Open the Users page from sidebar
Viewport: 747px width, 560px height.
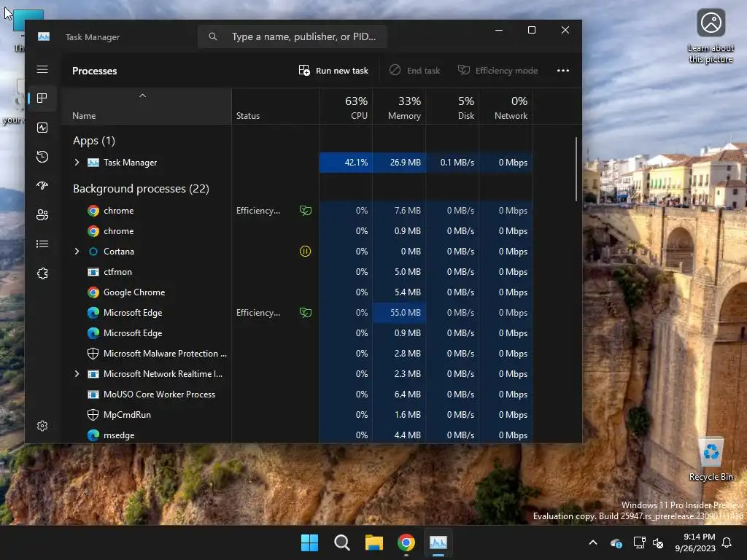coord(42,215)
